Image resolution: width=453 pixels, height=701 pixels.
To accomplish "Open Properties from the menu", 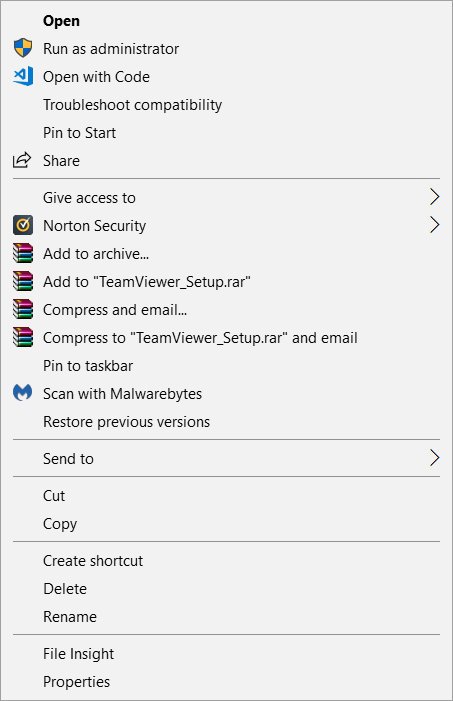I will coord(226,682).
